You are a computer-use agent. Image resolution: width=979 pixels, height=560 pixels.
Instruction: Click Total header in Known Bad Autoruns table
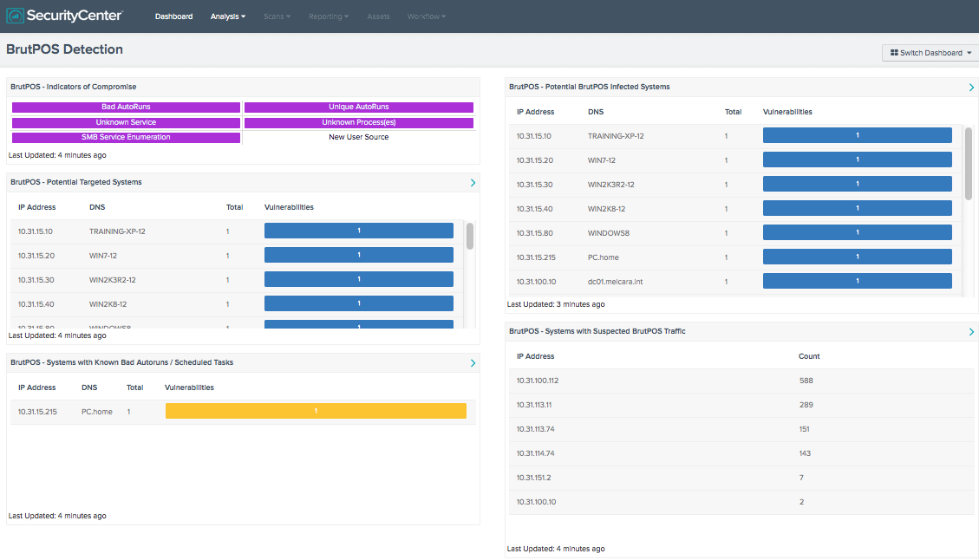click(135, 387)
